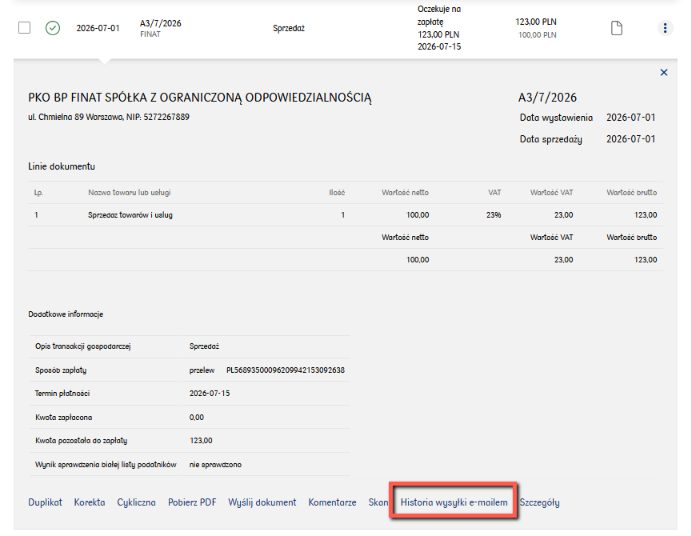Click the Ilość column header

pos(337,193)
